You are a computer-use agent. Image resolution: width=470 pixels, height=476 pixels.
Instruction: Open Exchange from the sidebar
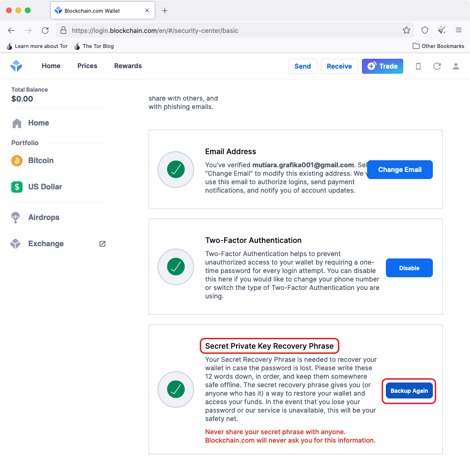[x=46, y=244]
